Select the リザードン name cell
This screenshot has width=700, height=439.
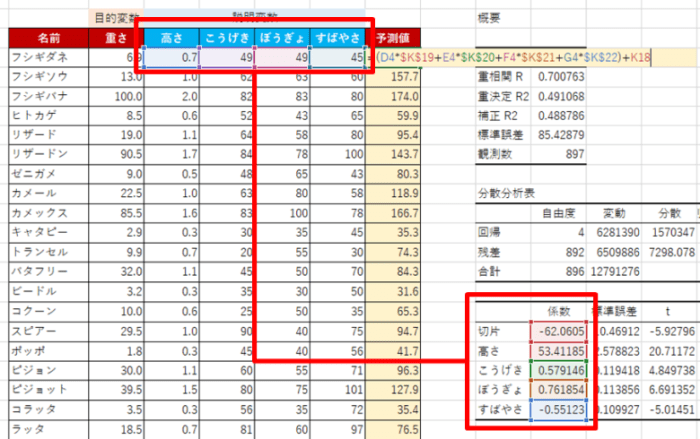pyautogui.click(x=49, y=154)
